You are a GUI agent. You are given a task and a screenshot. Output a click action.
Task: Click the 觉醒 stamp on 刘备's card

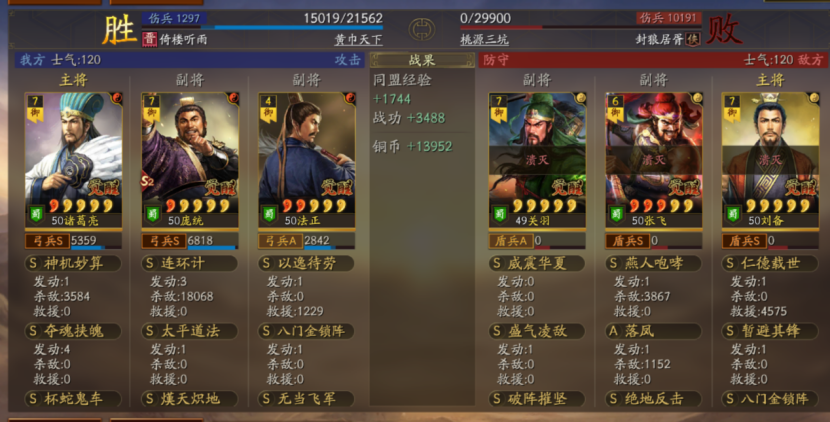pyautogui.click(x=799, y=187)
